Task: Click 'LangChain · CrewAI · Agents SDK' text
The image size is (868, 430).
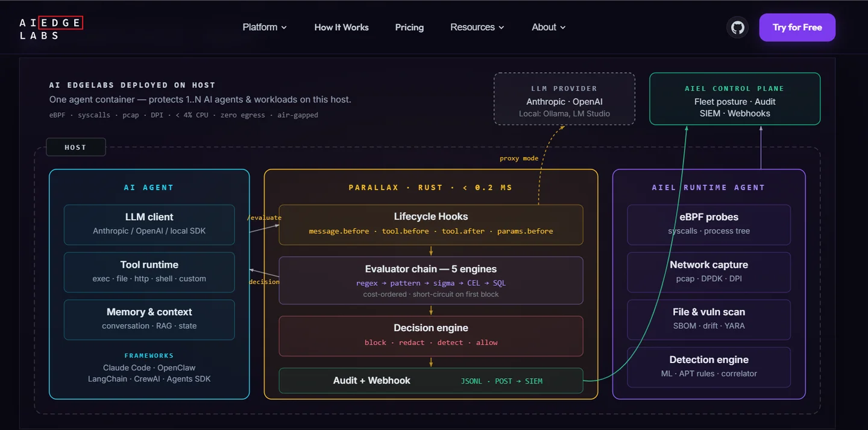Action: (149, 379)
